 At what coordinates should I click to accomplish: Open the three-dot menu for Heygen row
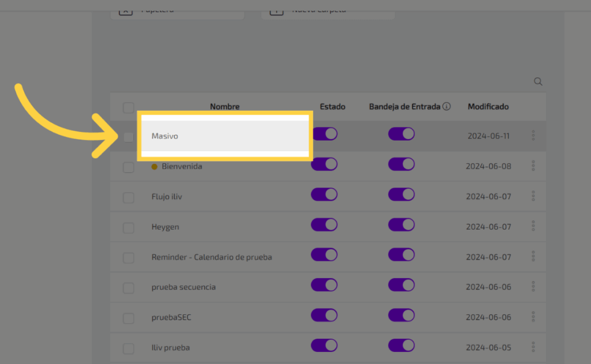pyautogui.click(x=533, y=226)
